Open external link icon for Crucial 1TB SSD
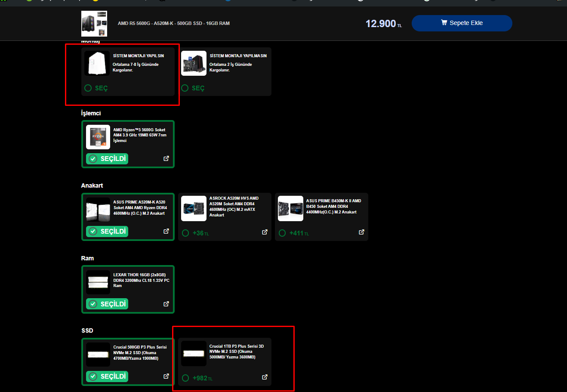Screen dimensions: 567x392 (265, 377)
